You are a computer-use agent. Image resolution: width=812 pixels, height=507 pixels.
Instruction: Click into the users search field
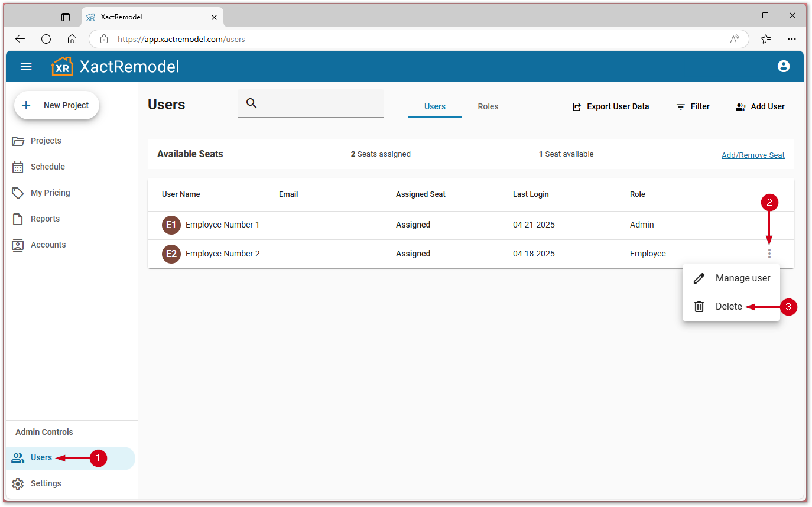click(x=311, y=103)
